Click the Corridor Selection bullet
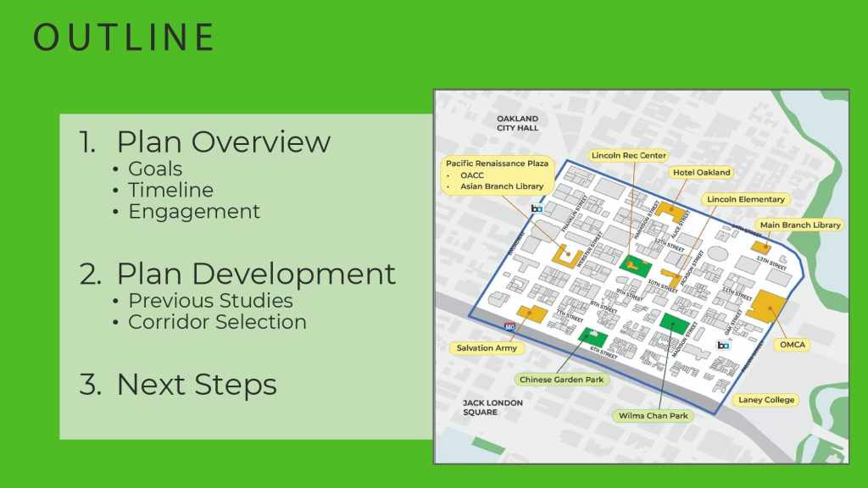The width and height of the screenshot is (868, 488). point(217,322)
